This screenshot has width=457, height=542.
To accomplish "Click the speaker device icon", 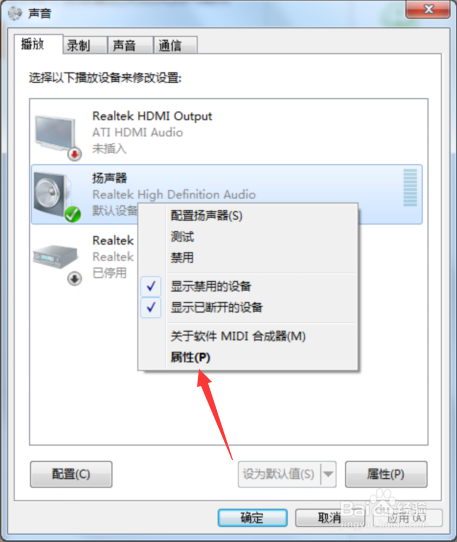I will click(53, 194).
